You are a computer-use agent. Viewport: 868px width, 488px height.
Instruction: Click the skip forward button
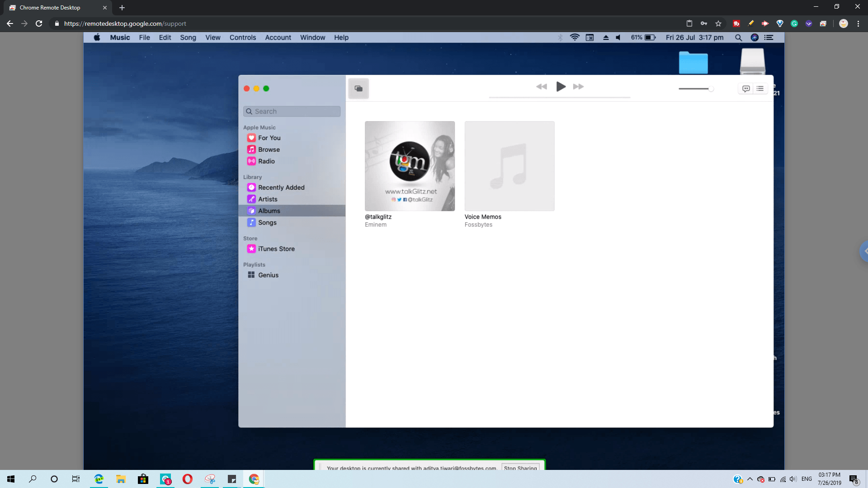pos(578,86)
